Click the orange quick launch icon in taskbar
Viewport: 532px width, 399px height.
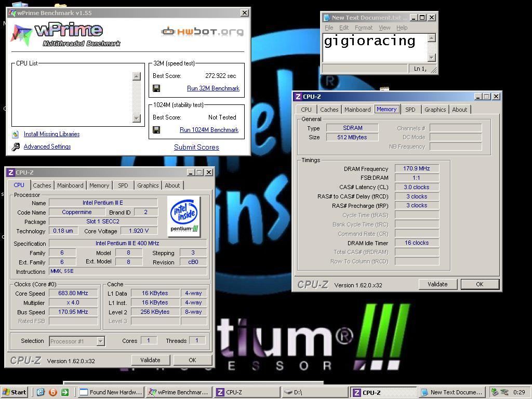tap(53, 392)
